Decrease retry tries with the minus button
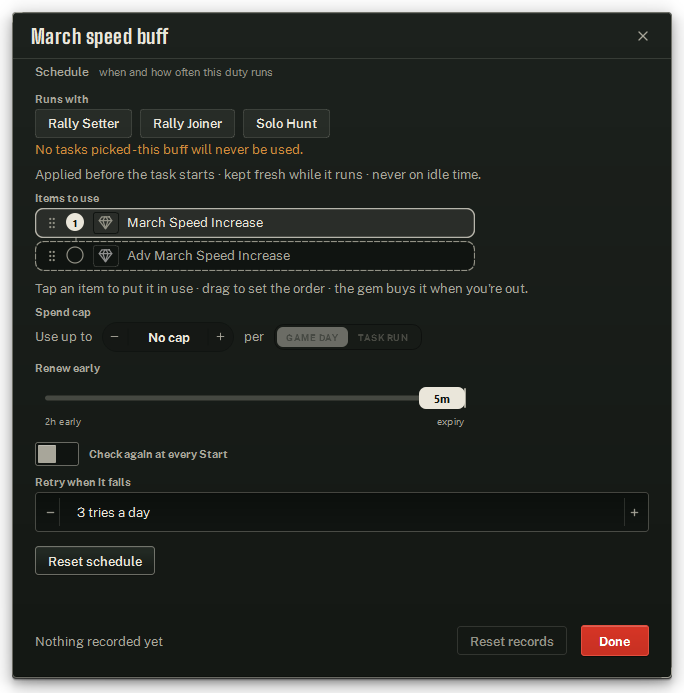 (50, 512)
